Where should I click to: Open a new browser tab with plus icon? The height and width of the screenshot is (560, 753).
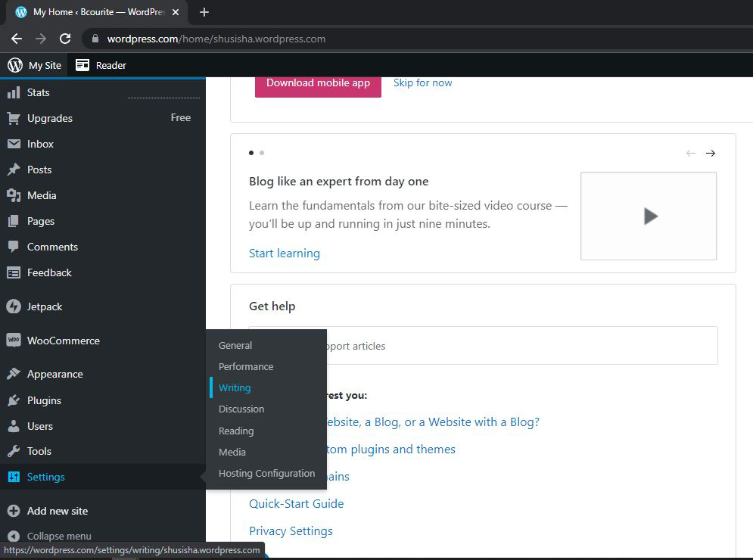point(204,12)
